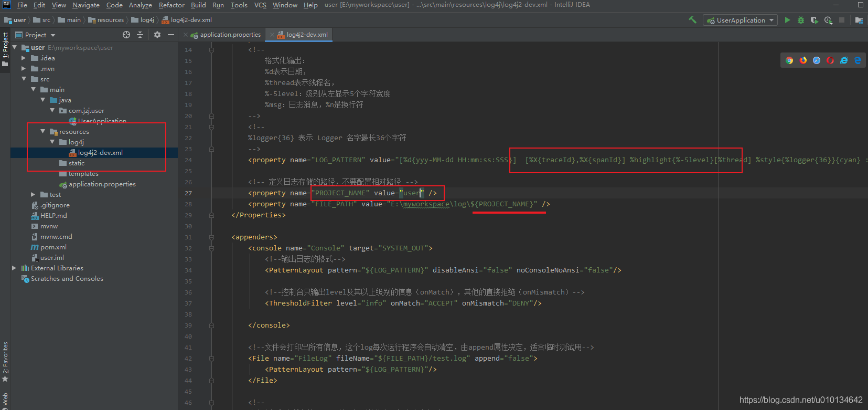Click the Build Project hammer icon
The height and width of the screenshot is (410, 868).
pos(692,20)
